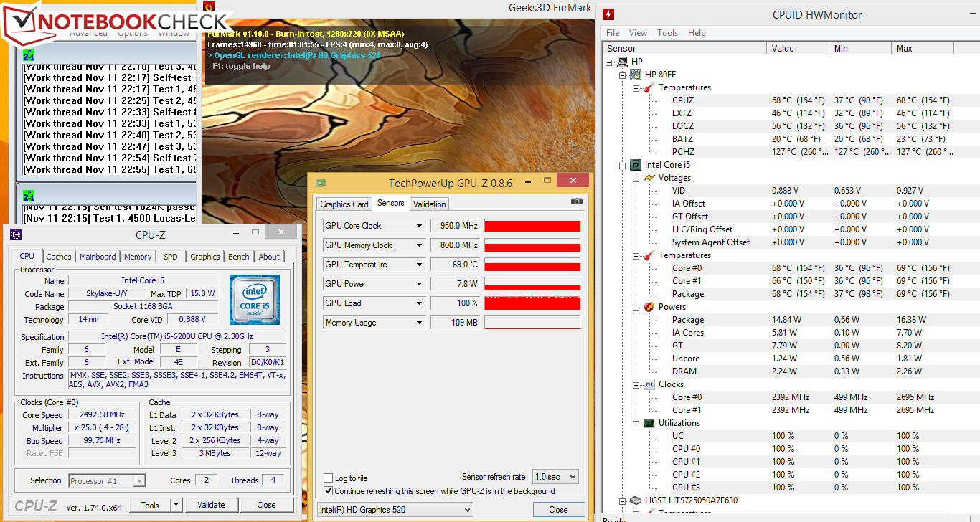The width and height of the screenshot is (980, 522).
Task: Click the Value column header in HWMonitor
Action: pyautogui.click(x=798, y=48)
